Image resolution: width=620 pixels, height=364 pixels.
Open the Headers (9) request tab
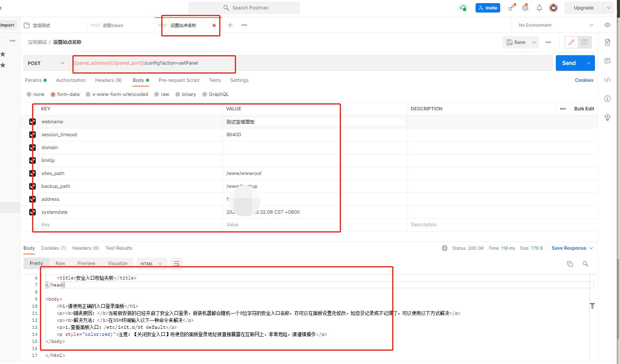(x=108, y=80)
